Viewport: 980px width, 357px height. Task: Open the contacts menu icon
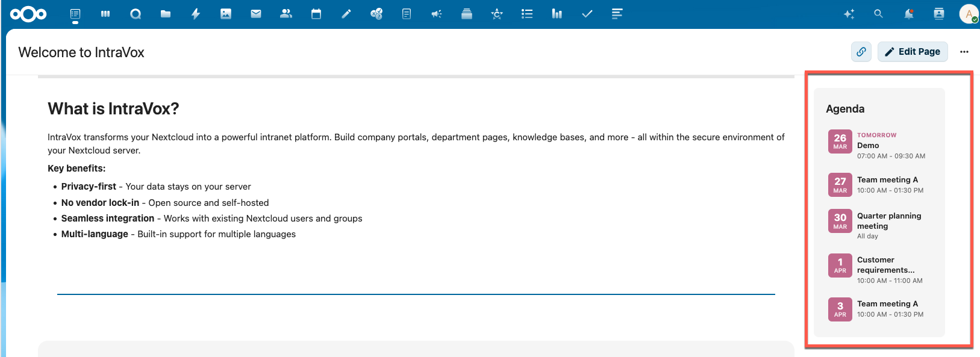tap(939, 14)
